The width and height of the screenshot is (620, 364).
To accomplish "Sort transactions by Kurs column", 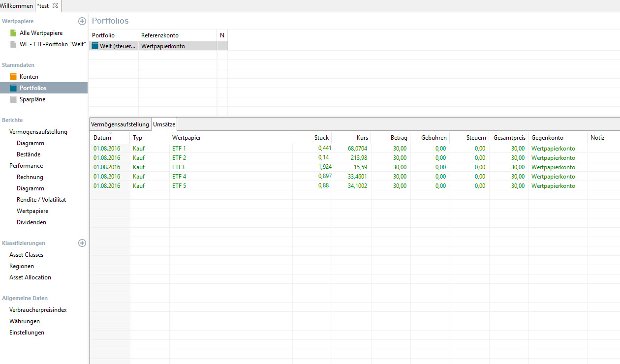I will [x=351, y=138].
